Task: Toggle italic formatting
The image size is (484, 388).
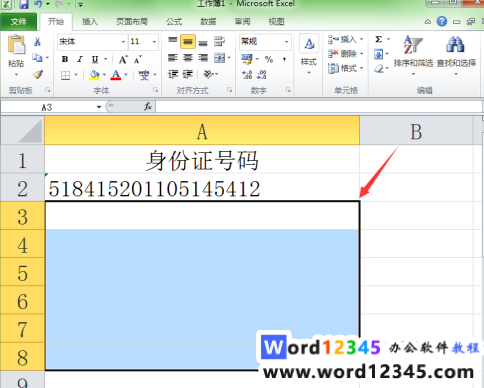Action: tap(80, 59)
